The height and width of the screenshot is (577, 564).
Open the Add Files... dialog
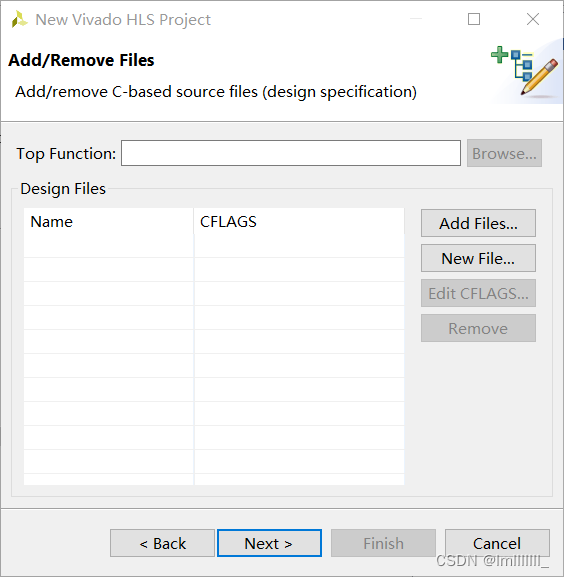click(478, 223)
